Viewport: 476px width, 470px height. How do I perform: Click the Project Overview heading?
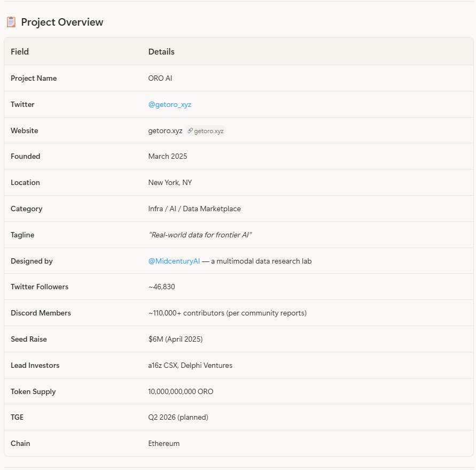[x=62, y=22]
